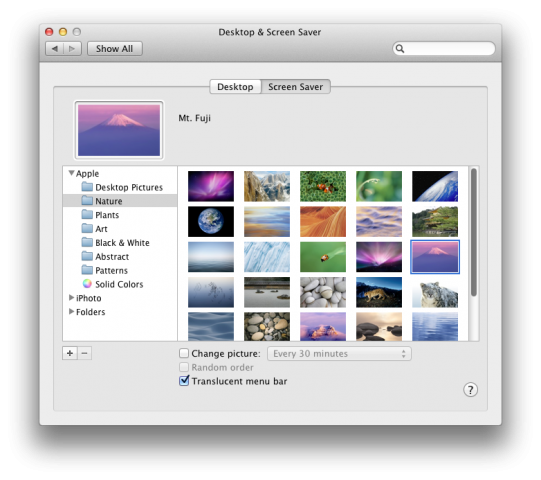This screenshot has width=541, height=480.
Task: Choose the snow leopard wallpaper thumbnail
Action: pos(435,293)
